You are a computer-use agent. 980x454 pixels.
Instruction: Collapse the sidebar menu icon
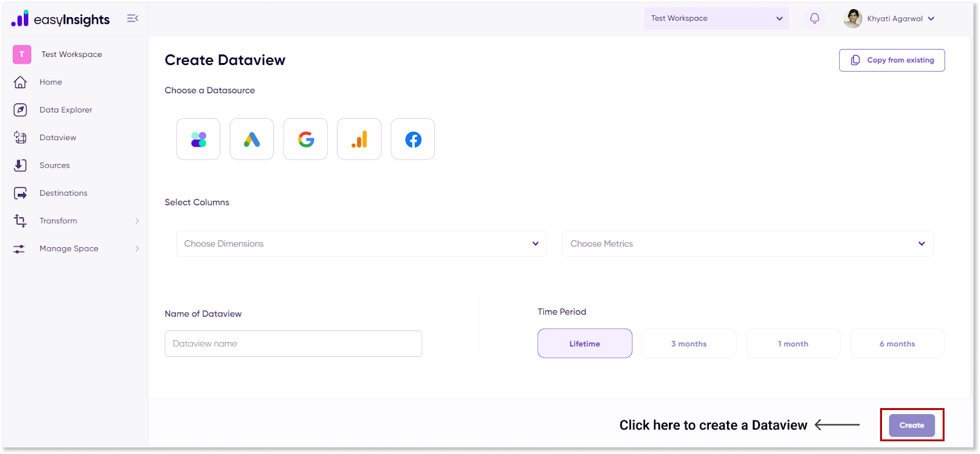click(132, 18)
